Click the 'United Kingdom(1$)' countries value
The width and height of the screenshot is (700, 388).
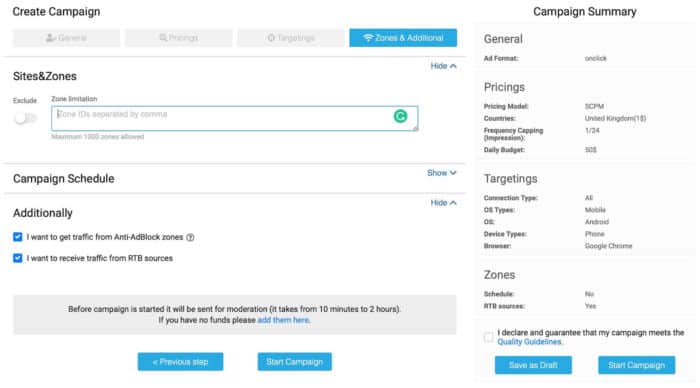[x=615, y=118]
